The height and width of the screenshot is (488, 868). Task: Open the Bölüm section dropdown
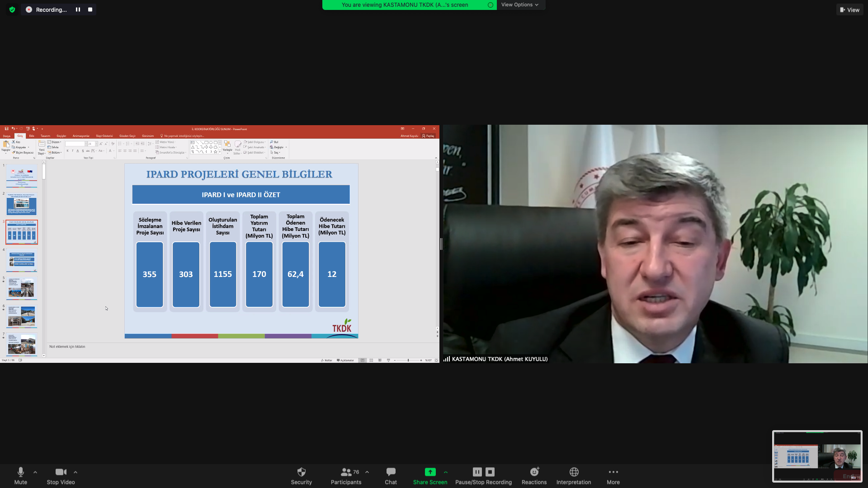pos(55,152)
